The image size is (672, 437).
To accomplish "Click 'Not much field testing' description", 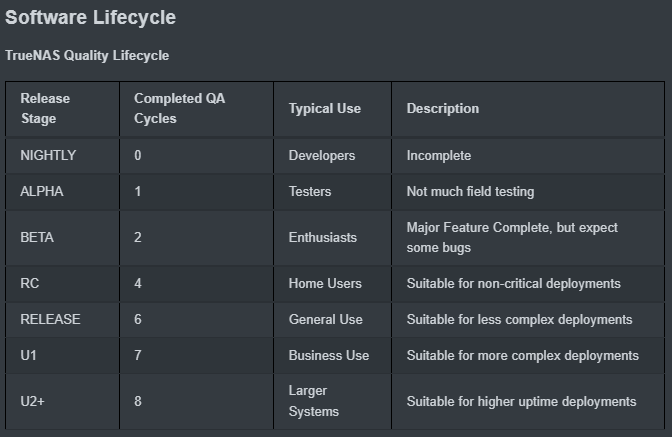I will (470, 192).
